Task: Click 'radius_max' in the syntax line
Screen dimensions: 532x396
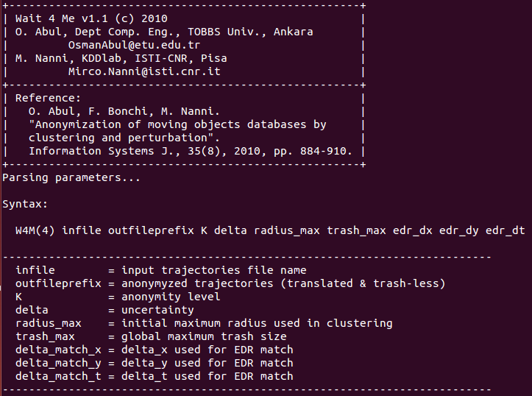Action: click(x=287, y=230)
